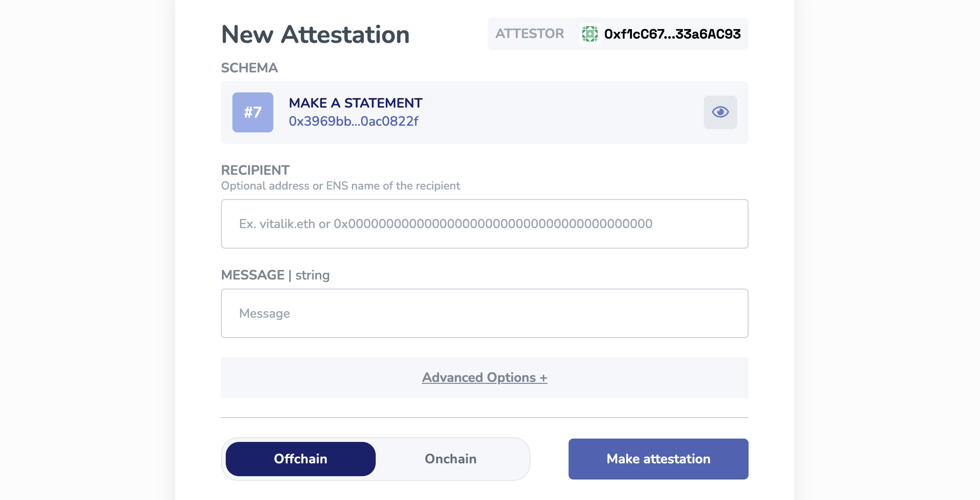Click the plus sign beside Advanced Options
The width and height of the screenshot is (980, 500).
point(543,378)
